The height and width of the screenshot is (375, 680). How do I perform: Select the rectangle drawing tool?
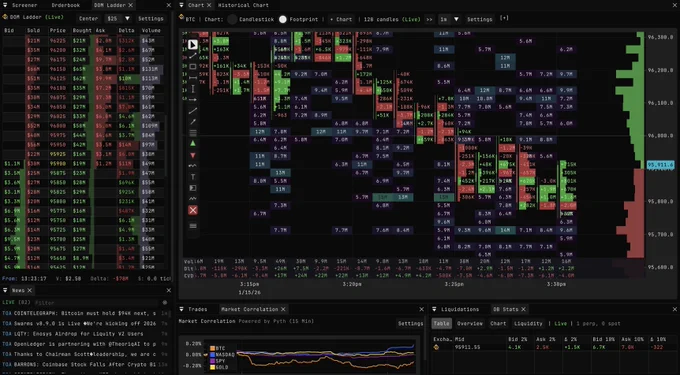193,66
